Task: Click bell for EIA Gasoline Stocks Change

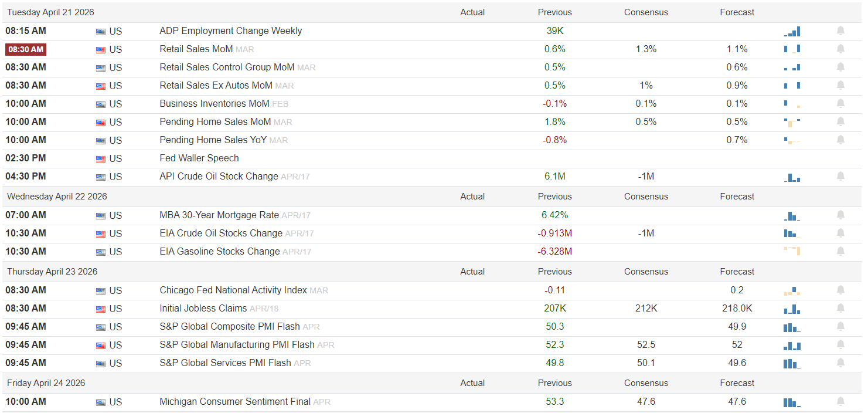Action: pos(840,251)
